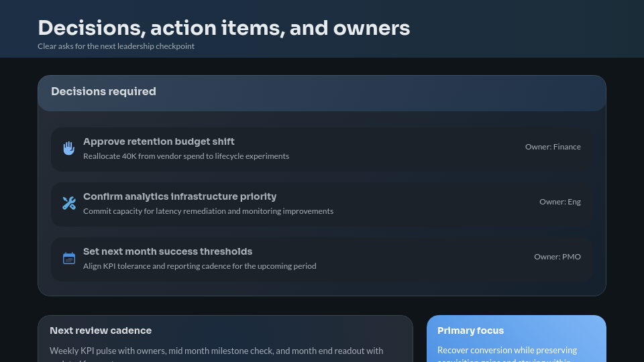Select the 'Set next month success thresholds' title
This screenshot has width=644, height=362.
click(168, 251)
